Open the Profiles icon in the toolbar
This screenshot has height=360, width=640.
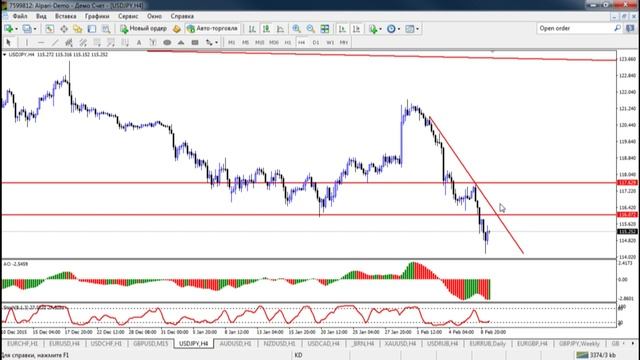click(x=27, y=29)
